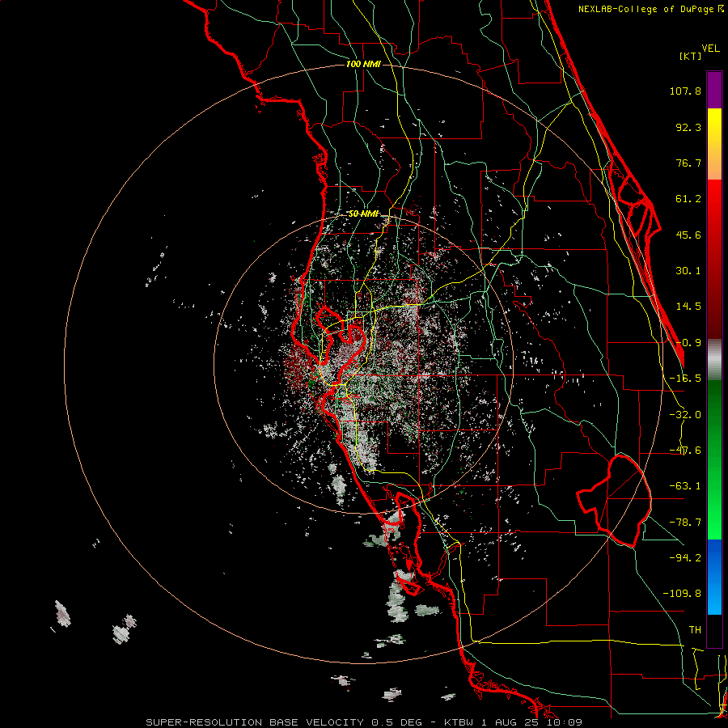Click the [KT] units label
This screenshot has height=728, width=728.
pyautogui.click(x=691, y=56)
